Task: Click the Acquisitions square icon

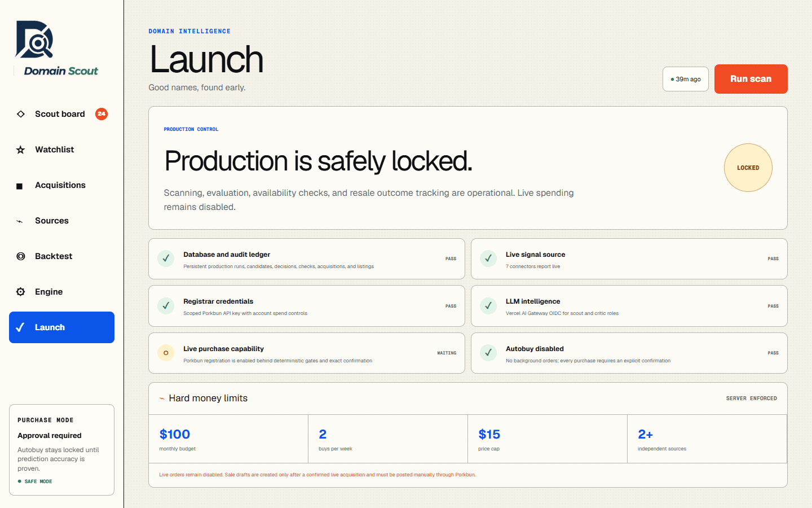Action: click(20, 186)
